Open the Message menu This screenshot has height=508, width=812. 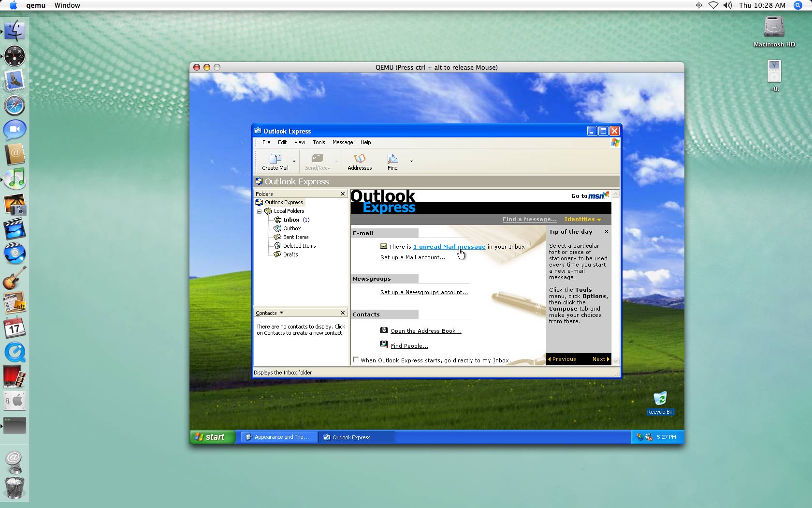point(342,142)
